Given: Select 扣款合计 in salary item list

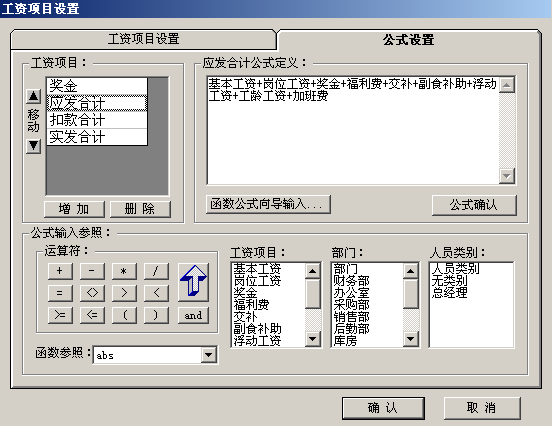Looking at the screenshot, I should [x=97, y=120].
